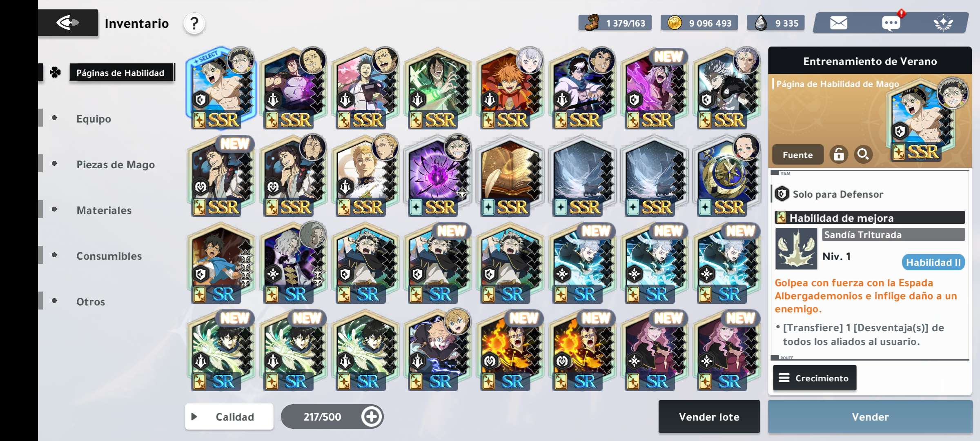This screenshot has width=980, height=441.
Task: Open the question mark help icon
Action: [x=194, y=24]
